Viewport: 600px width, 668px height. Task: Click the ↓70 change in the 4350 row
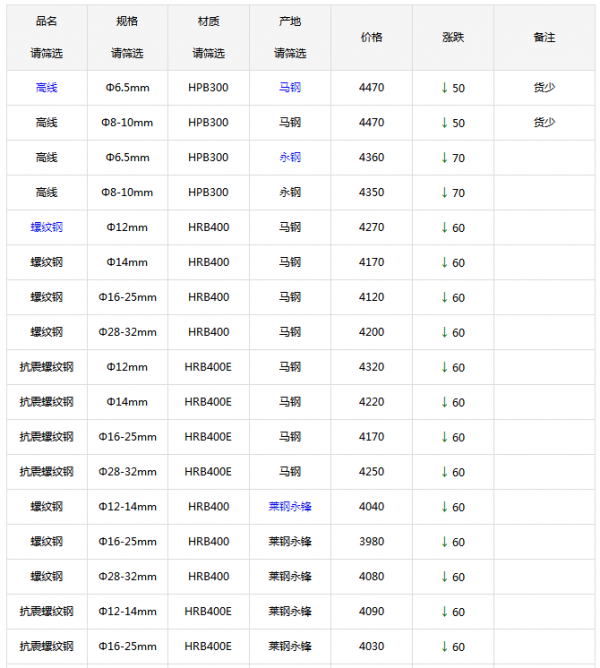coord(453,193)
